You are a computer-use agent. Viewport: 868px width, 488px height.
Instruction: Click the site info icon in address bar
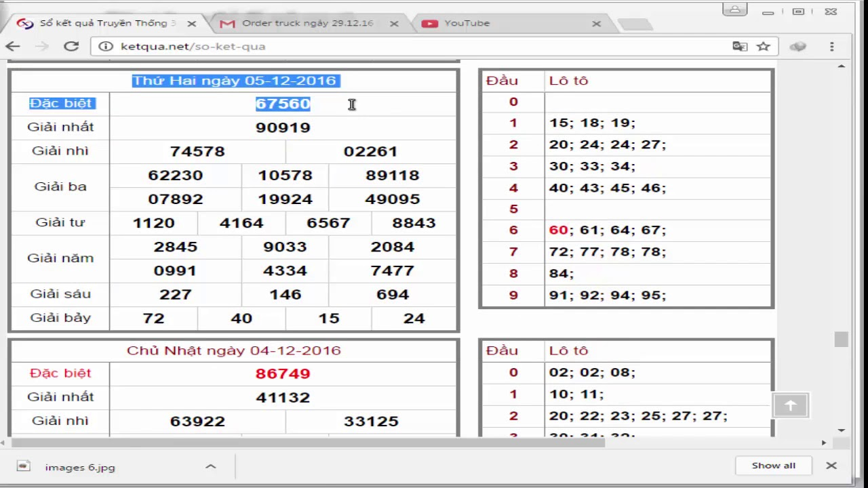pyautogui.click(x=105, y=46)
